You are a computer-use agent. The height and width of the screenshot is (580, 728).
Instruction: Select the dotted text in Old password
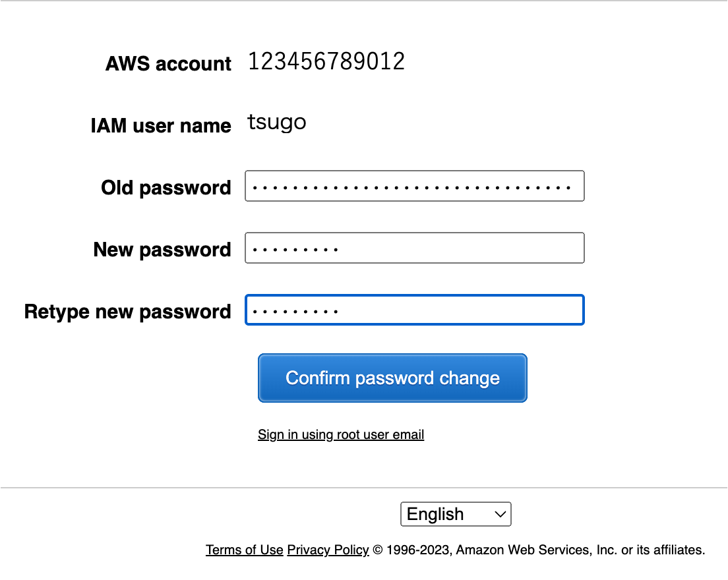click(414, 186)
